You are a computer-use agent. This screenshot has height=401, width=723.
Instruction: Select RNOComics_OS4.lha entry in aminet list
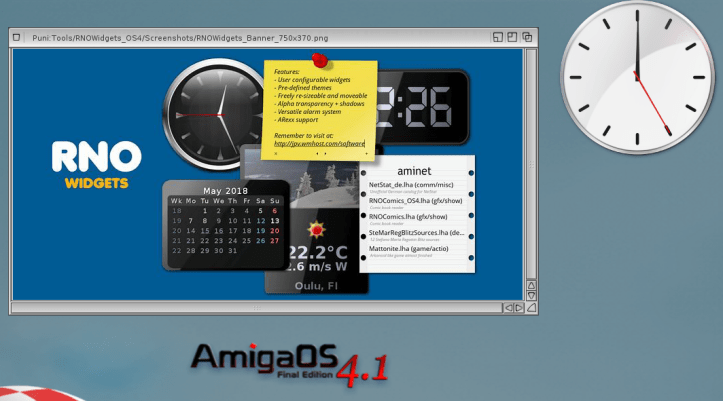coord(410,201)
